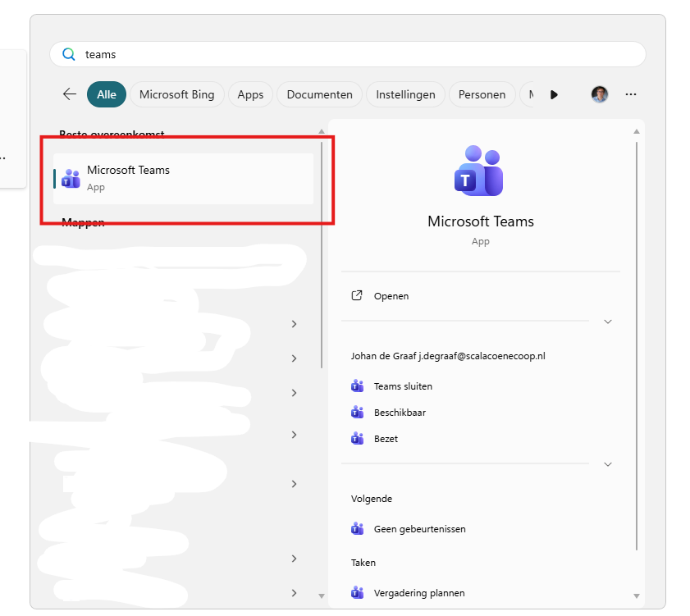The width and height of the screenshot is (690, 616).
Task: Click the Teams icon beside Bezet
Action: click(358, 438)
